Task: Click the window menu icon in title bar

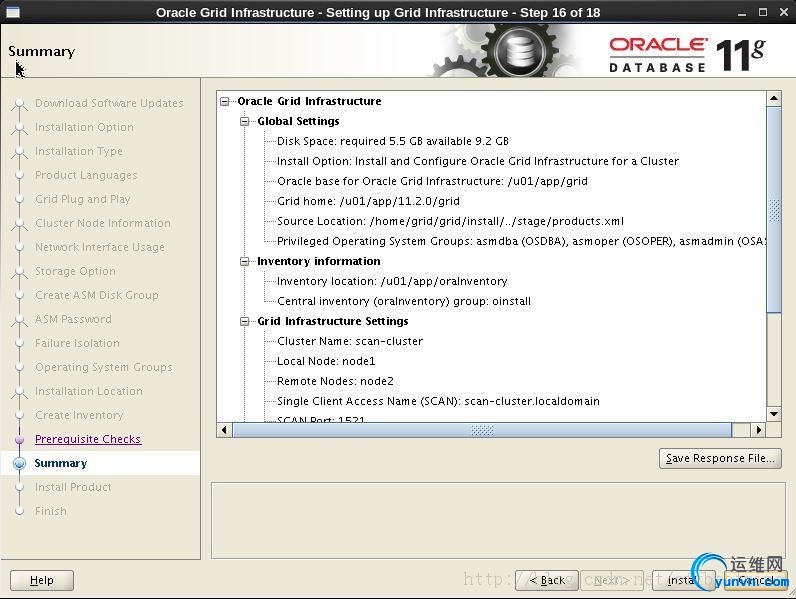Action: [13, 12]
